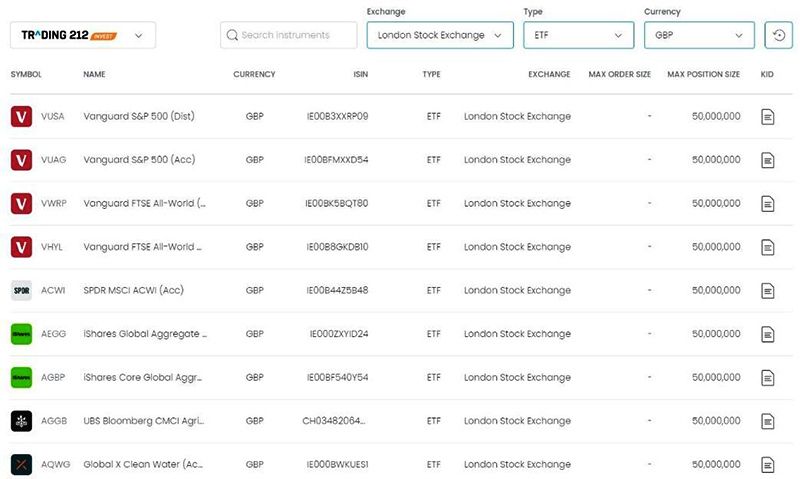Click the iShares logo beside AEGG
The width and height of the screenshot is (800, 479).
coord(21,334)
